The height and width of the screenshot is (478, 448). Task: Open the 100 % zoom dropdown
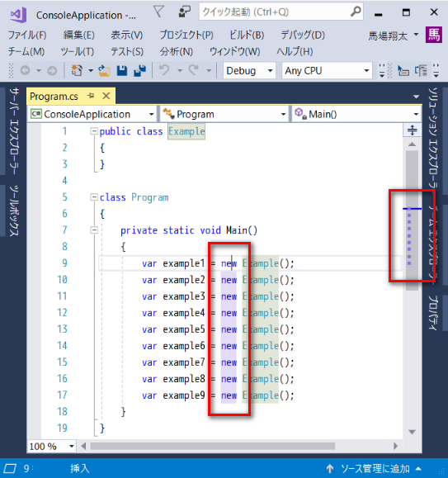point(51,447)
